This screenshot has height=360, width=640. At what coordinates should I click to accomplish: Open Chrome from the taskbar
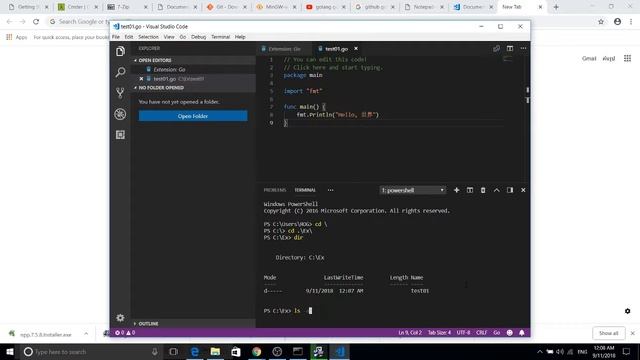pos(256,351)
